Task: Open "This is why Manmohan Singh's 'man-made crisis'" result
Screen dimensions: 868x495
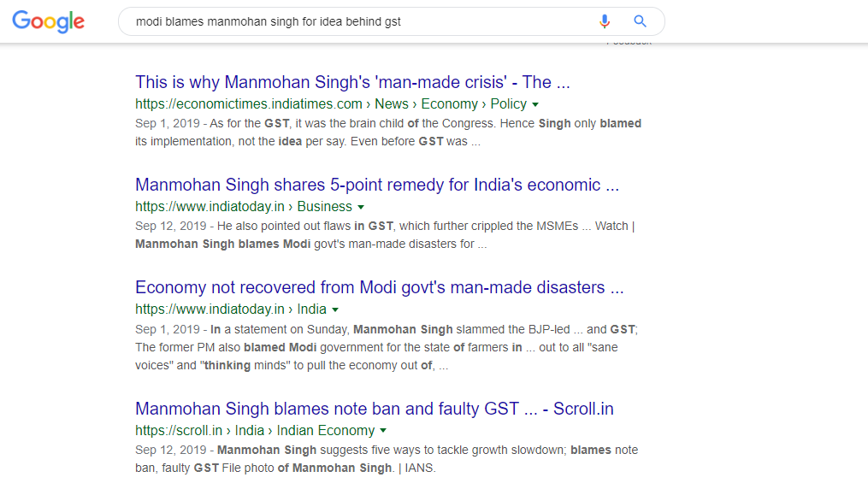Action: (x=352, y=82)
